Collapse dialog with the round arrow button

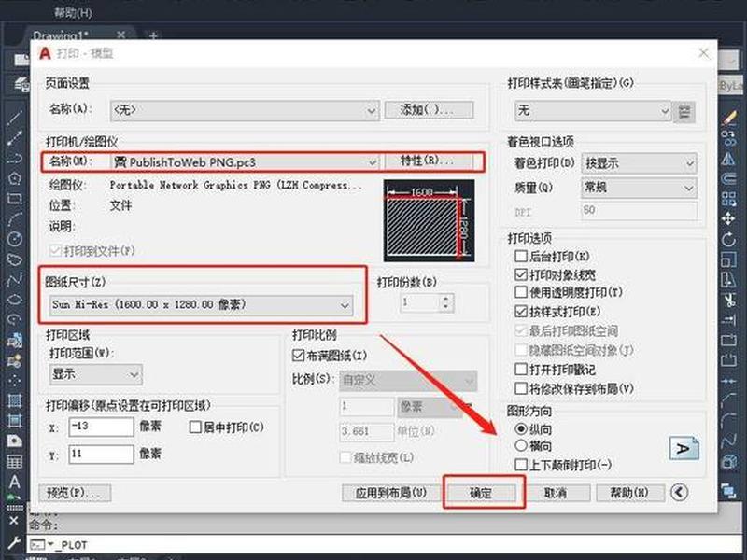pos(680,492)
